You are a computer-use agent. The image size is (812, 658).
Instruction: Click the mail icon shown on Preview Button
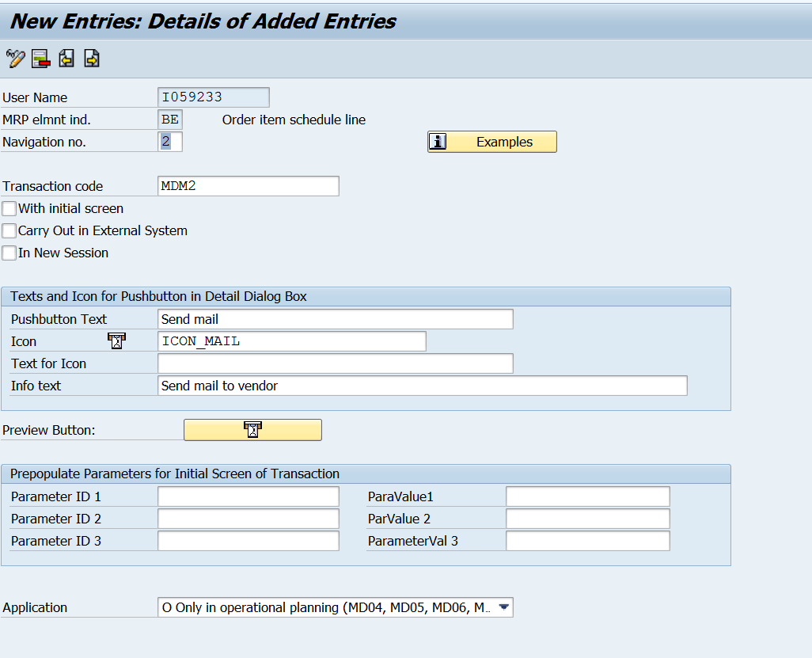click(252, 429)
